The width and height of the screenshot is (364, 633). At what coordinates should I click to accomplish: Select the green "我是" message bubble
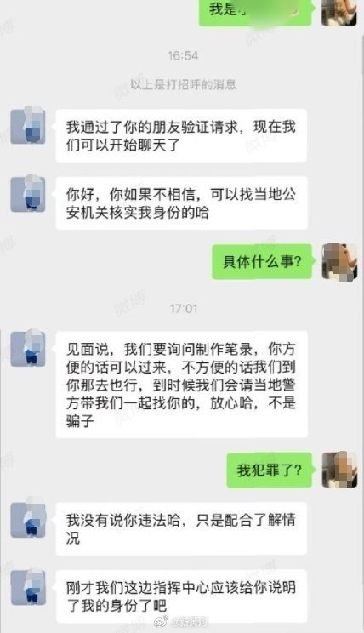(x=256, y=12)
